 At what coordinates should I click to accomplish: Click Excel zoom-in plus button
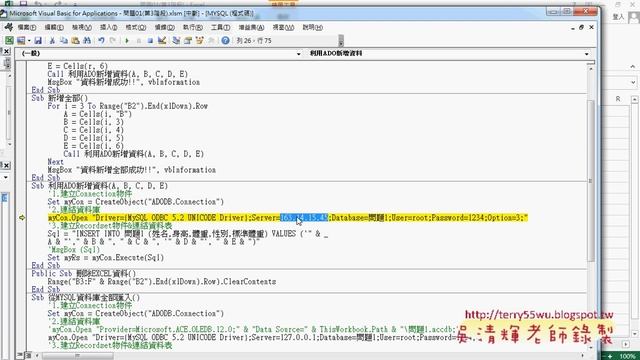tap(610, 356)
